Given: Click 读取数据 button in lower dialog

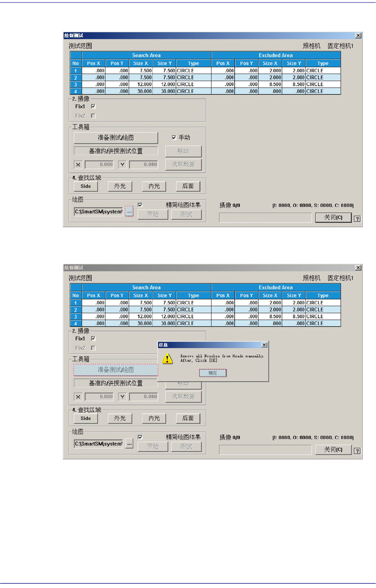Looking at the screenshot, I should tap(183, 396).
